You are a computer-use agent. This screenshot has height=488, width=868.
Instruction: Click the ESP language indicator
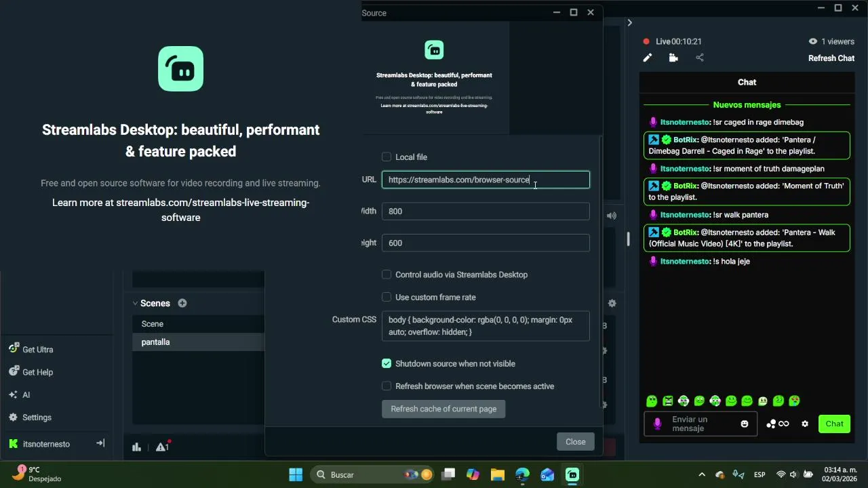(x=759, y=474)
